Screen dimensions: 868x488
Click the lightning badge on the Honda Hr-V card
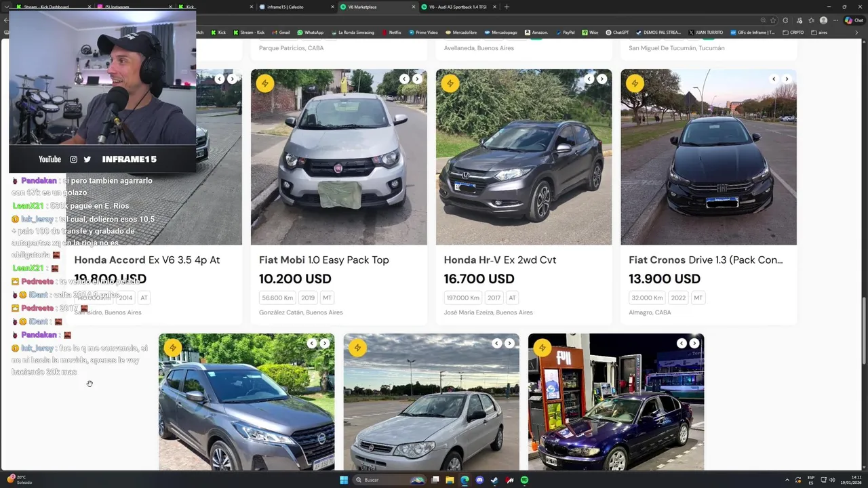450,83
